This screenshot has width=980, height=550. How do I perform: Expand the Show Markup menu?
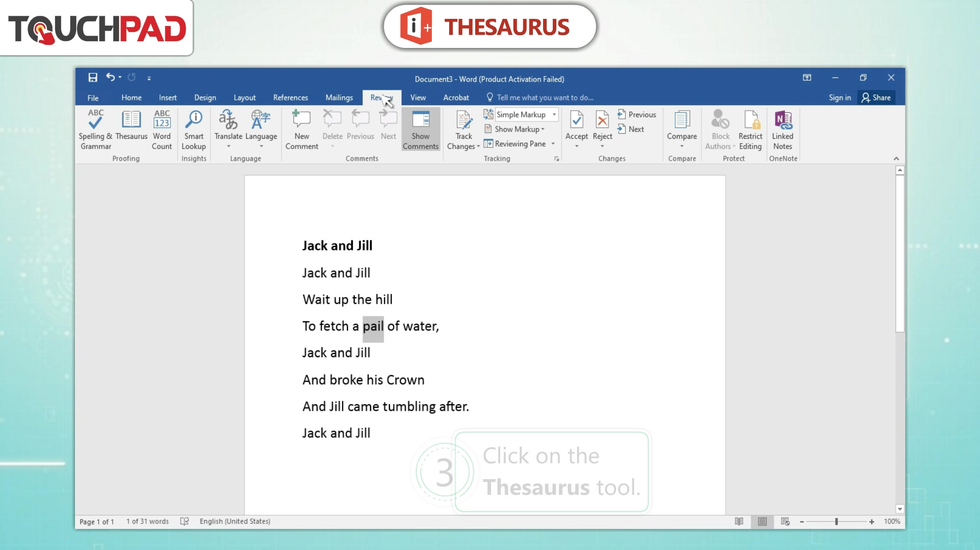[x=514, y=129]
